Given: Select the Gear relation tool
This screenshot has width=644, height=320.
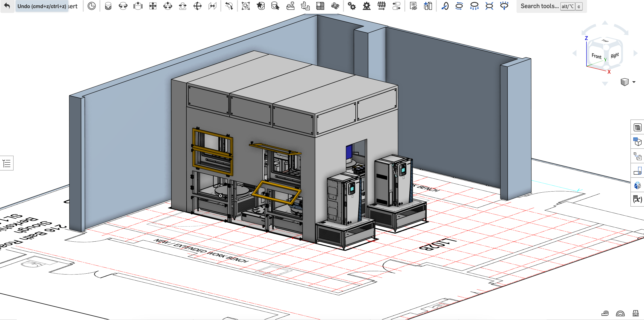Looking at the screenshot, I should 352,6.
